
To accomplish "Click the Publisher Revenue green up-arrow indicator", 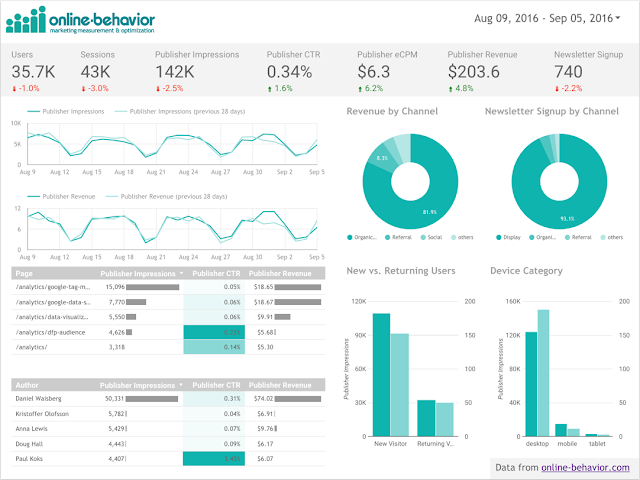I will (451, 89).
